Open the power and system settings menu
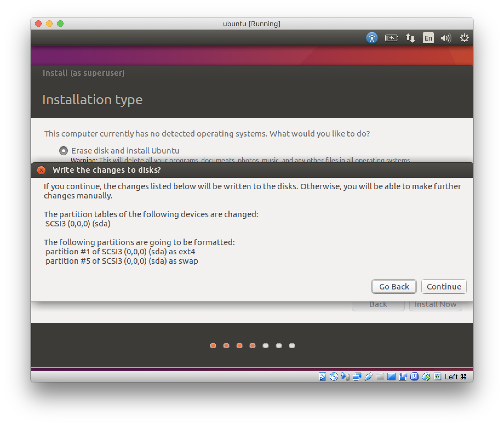Viewport: 504px width, 426px height. point(464,38)
